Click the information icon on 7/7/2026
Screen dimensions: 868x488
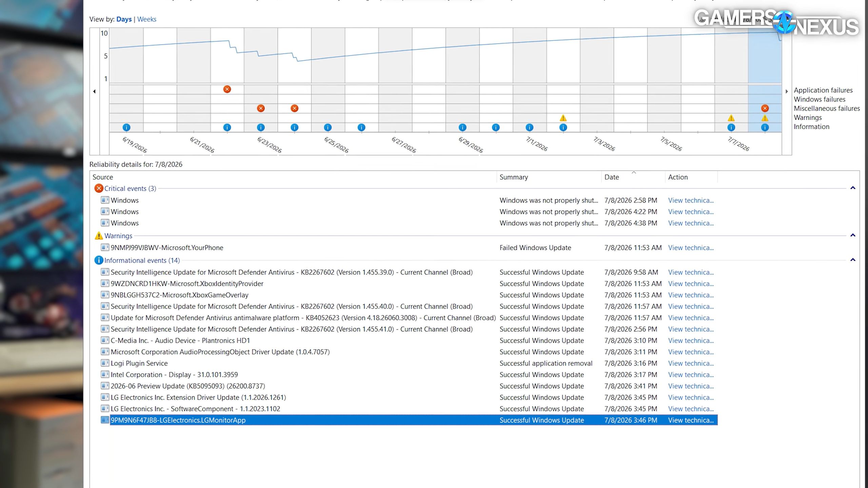pyautogui.click(x=731, y=127)
